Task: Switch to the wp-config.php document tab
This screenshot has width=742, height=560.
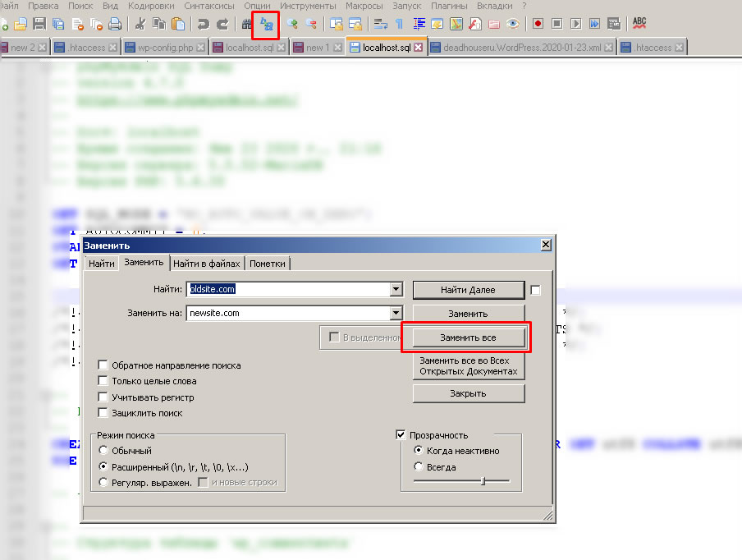Action: click(165, 48)
